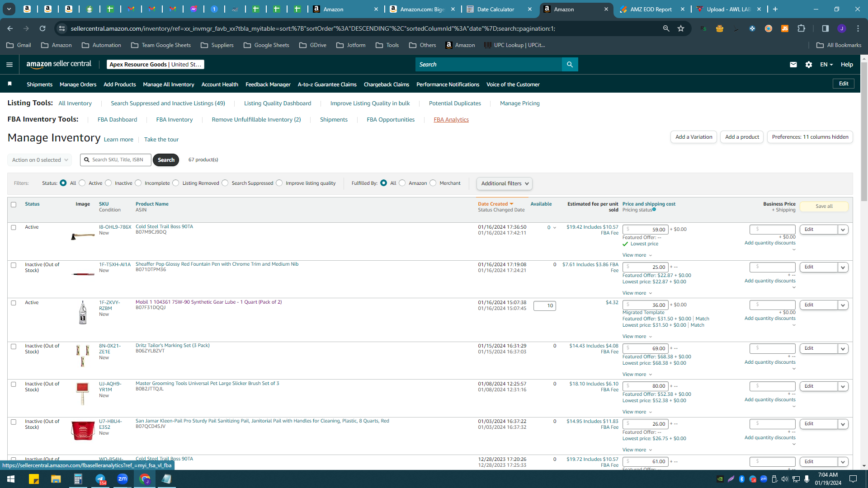Click the Mobil 1 Gear Lube product thumbnail

point(83,313)
